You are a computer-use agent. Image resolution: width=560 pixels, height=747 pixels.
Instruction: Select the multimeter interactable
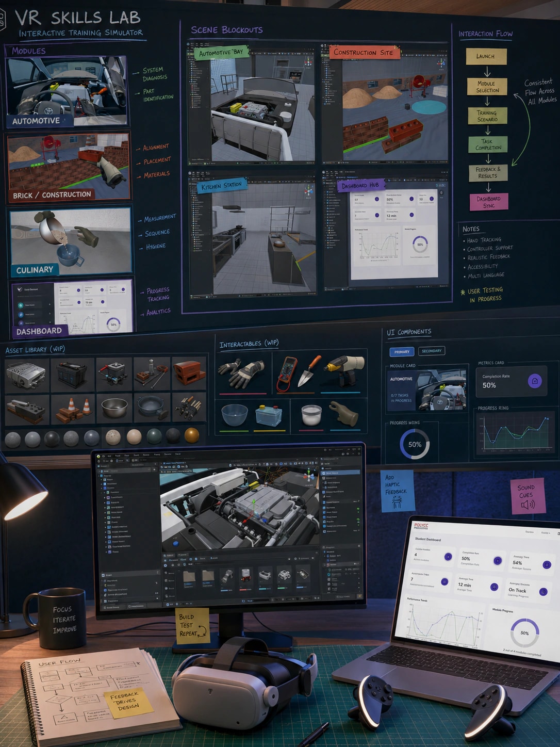(x=287, y=375)
